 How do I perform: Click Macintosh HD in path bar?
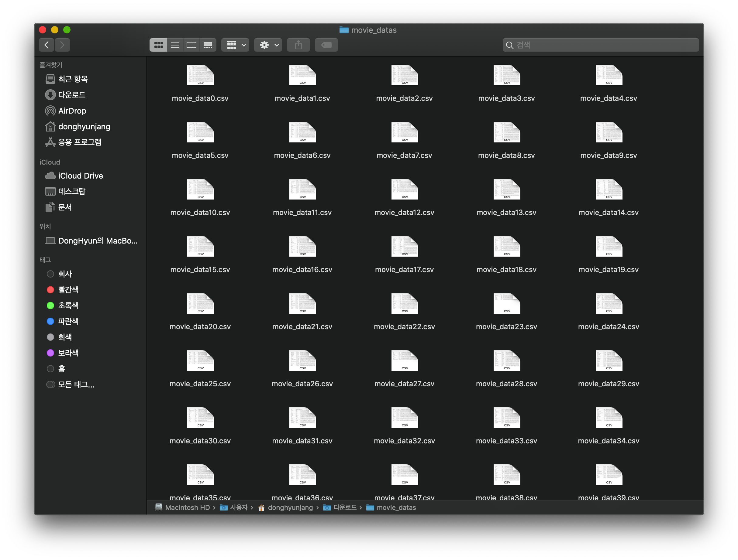[x=182, y=507]
